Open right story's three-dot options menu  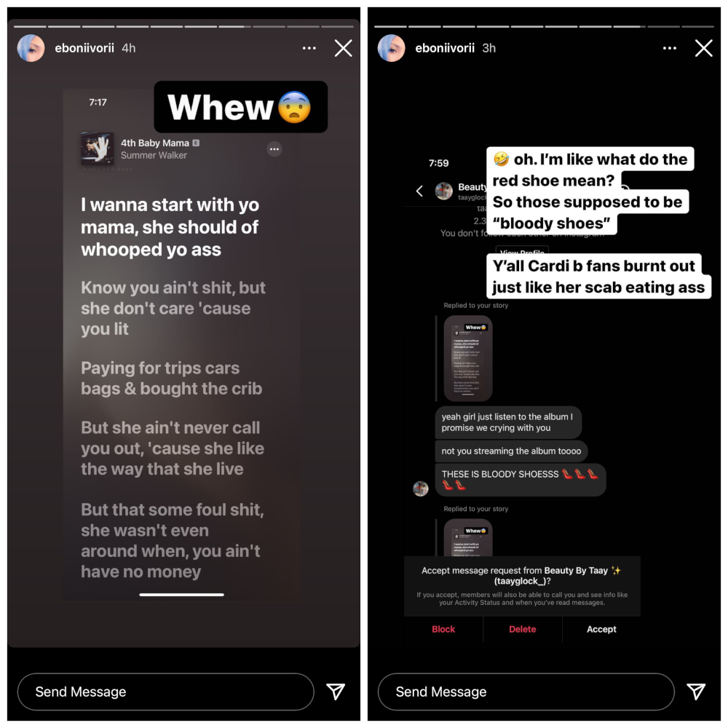coord(669,48)
